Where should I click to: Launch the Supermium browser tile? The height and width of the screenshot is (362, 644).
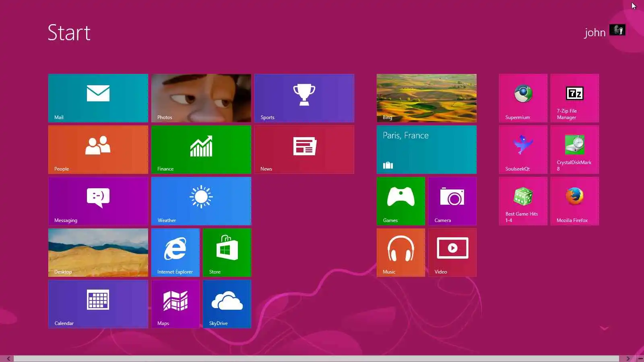click(523, 98)
